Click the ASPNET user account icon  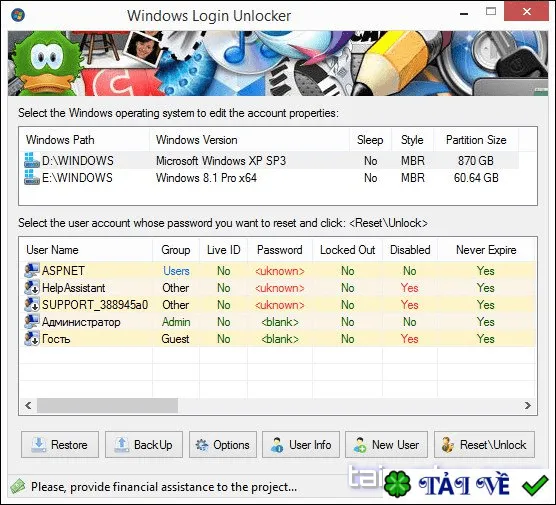point(32,270)
